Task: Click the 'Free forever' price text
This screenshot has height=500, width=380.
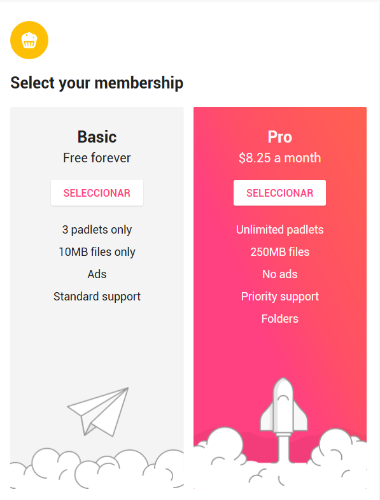Action: pyautogui.click(x=97, y=158)
